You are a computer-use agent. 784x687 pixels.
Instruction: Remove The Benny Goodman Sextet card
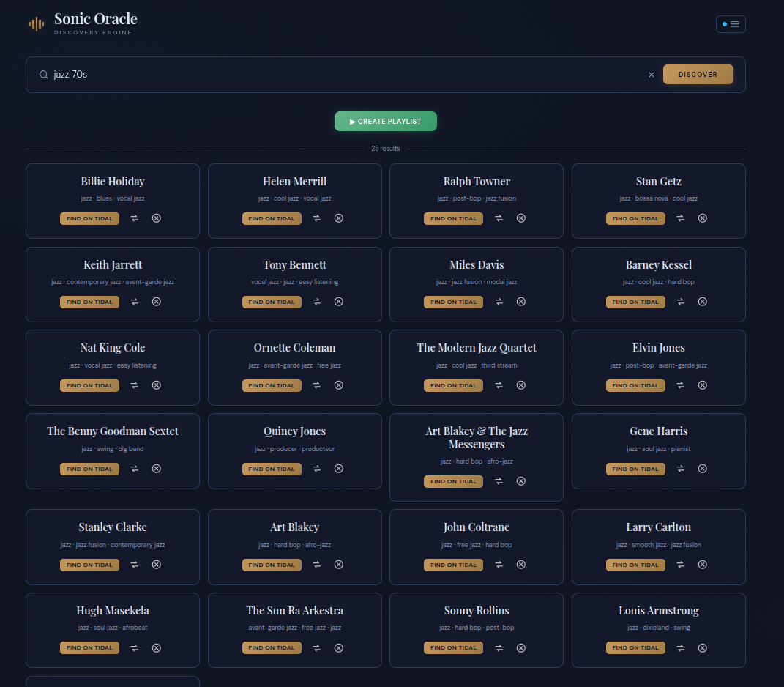(x=157, y=469)
